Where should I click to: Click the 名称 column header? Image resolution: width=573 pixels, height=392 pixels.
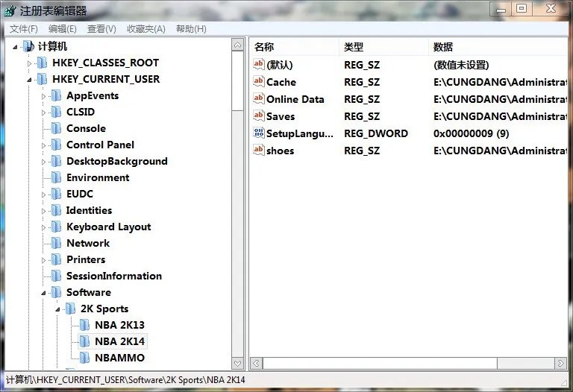click(295, 47)
